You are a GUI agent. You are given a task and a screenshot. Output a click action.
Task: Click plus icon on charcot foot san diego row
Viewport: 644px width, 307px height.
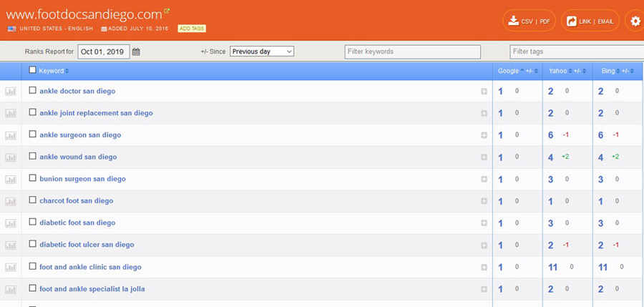point(484,201)
